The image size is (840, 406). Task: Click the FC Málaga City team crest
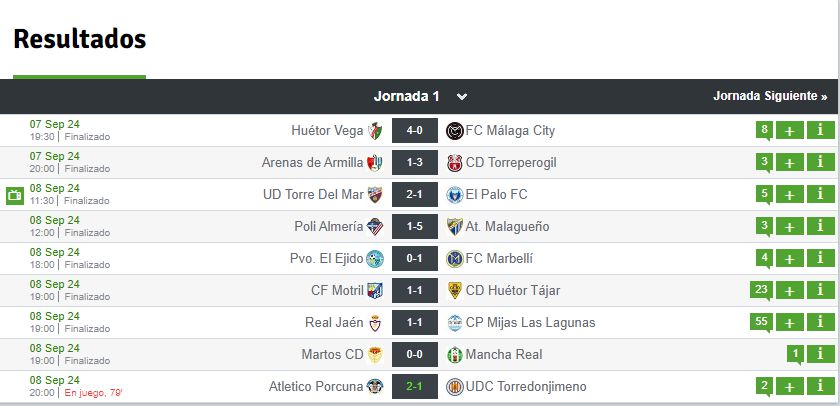454,131
